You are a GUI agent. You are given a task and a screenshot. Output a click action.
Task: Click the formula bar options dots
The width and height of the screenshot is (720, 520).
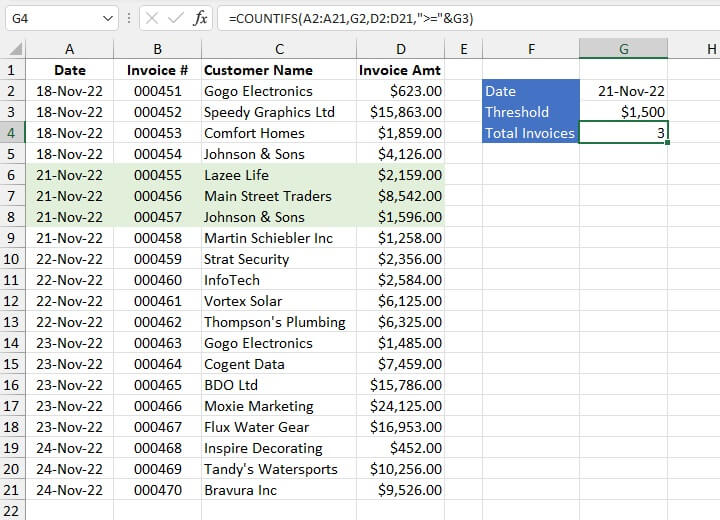pos(129,18)
